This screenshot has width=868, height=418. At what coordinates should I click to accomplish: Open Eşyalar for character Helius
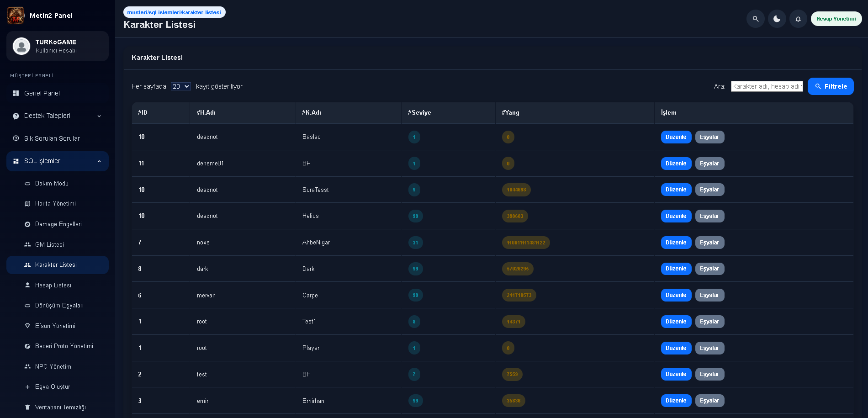coord(710,216)
